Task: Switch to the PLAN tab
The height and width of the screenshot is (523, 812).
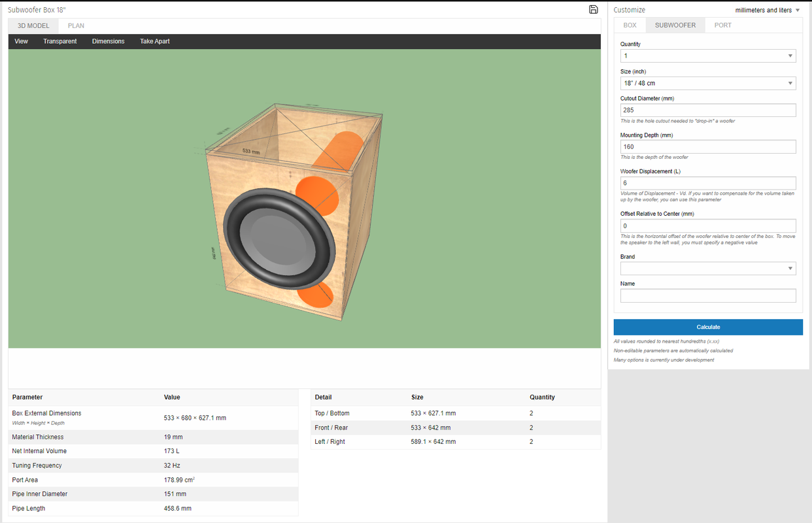Action: 76,25
